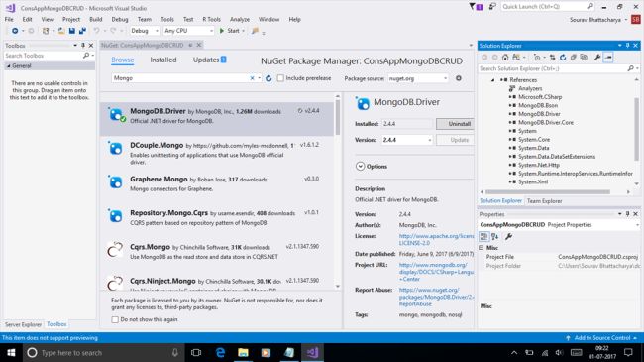The width and height of the screenshot is (644, 362).
Task: Toggle the Include prerelease checkbox
Action: coord(280,78)
